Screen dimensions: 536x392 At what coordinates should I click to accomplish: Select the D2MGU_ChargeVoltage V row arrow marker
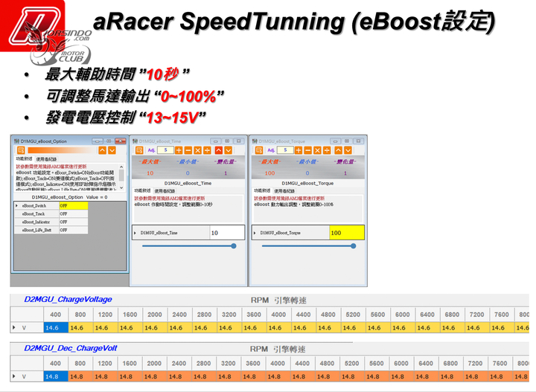pyautogui.click(x=14, y=327)
